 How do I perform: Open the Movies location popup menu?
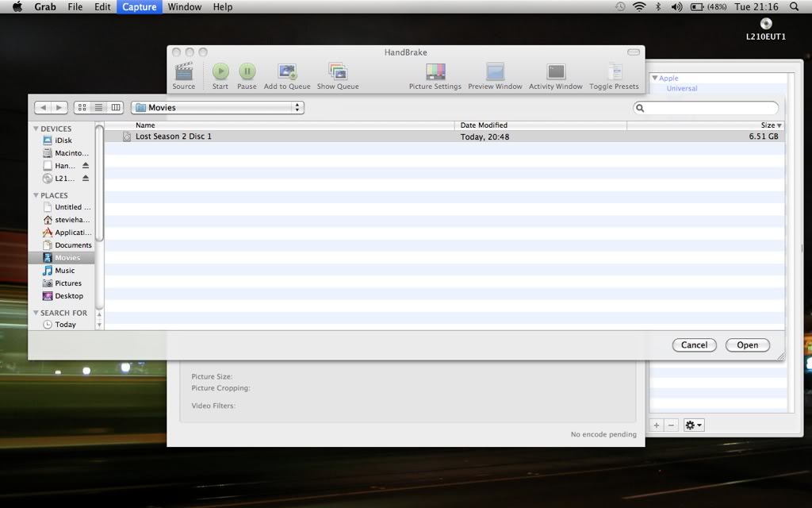pos(217,107)
